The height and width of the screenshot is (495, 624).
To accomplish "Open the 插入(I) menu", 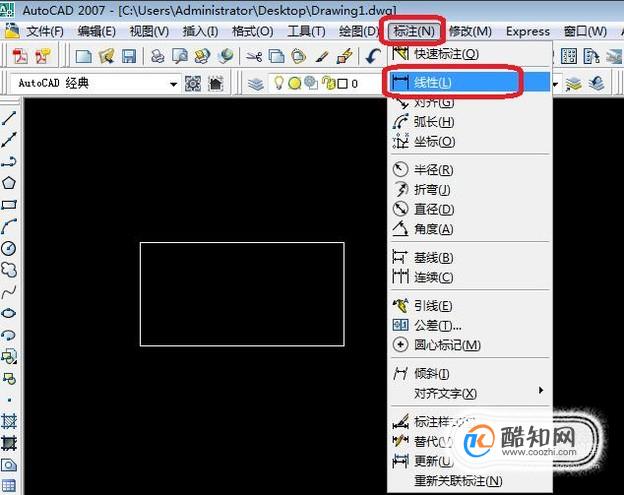I will pyautogui.click(x=200, y=31).
